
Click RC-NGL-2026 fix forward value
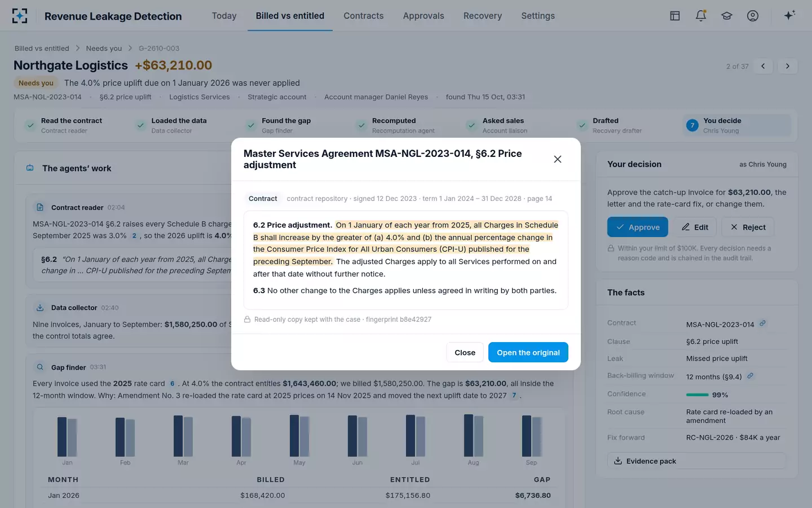733,437
